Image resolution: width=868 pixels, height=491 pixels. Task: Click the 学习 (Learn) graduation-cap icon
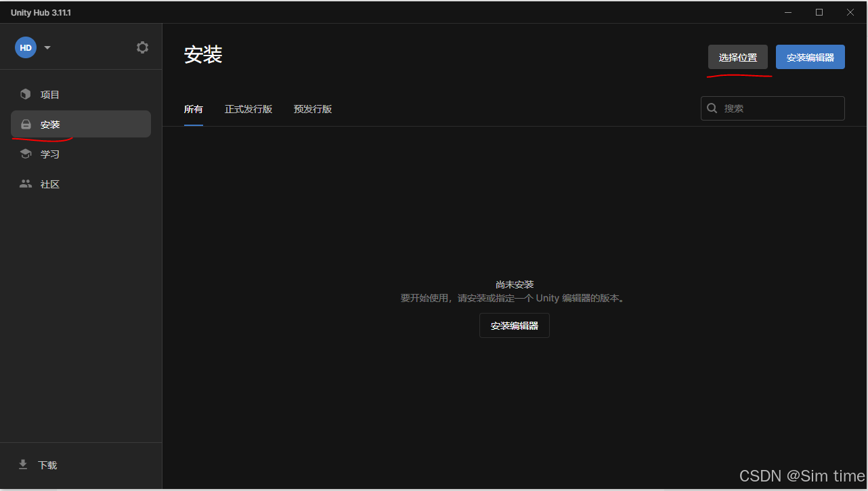point(25,154)
